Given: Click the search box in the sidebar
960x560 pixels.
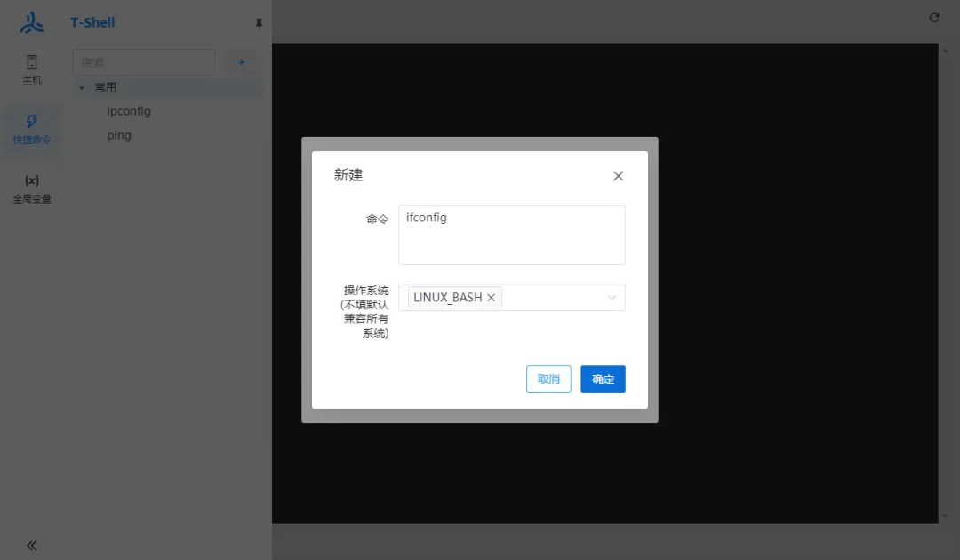Looking at the screenshot, I should (x=142, y=62).
